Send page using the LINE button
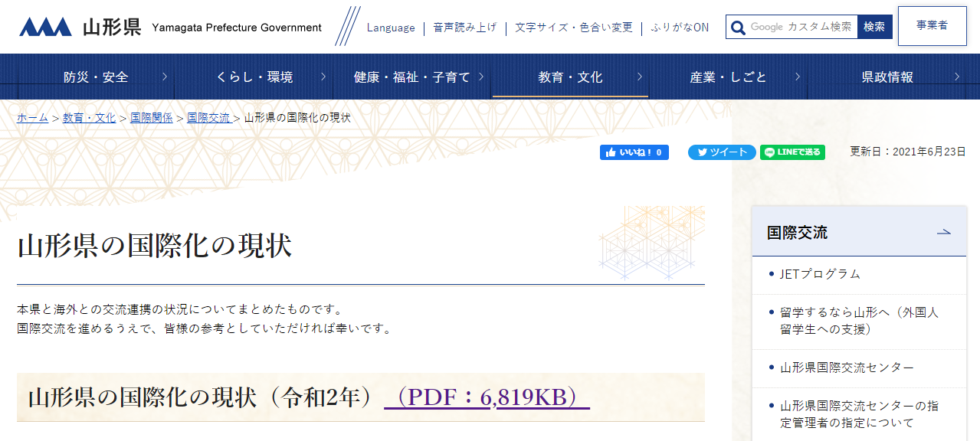Viewport: 980px width, 441px height. [792, 152]
